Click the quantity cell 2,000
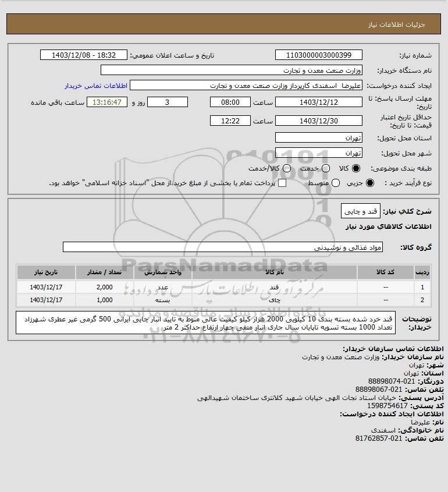Viewport: 448px width, 492px height. tap(104, 287)
